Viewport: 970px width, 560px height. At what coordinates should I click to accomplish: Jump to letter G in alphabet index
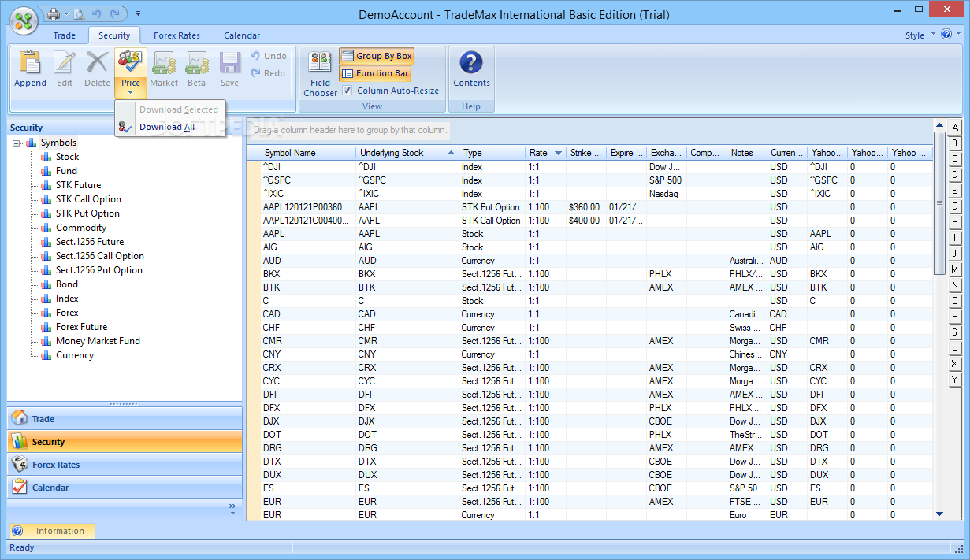pos(955,206)
